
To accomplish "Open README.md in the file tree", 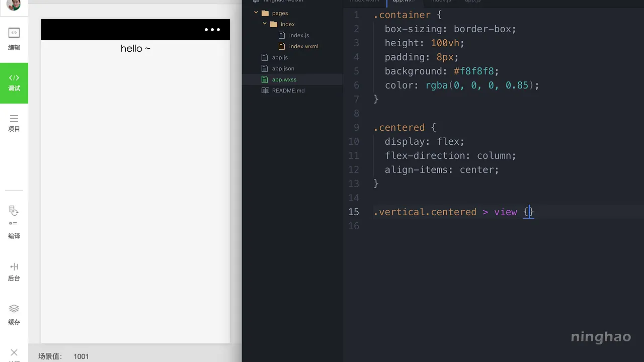I will pyautogui.click(x=288, y=90).
